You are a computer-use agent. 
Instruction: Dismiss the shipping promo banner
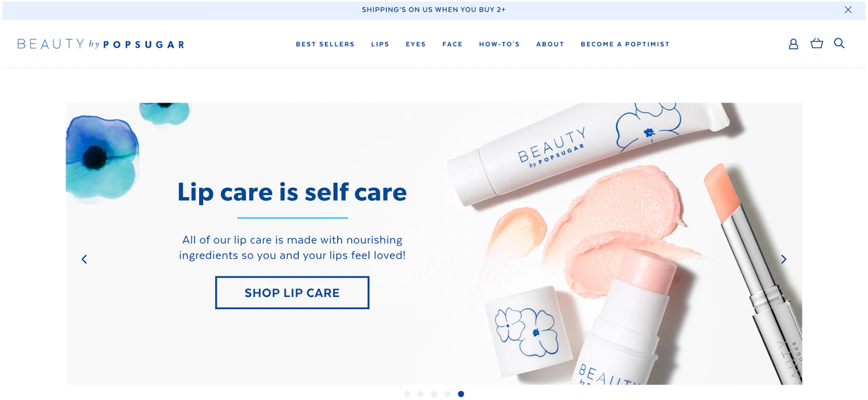pos(847,10)
